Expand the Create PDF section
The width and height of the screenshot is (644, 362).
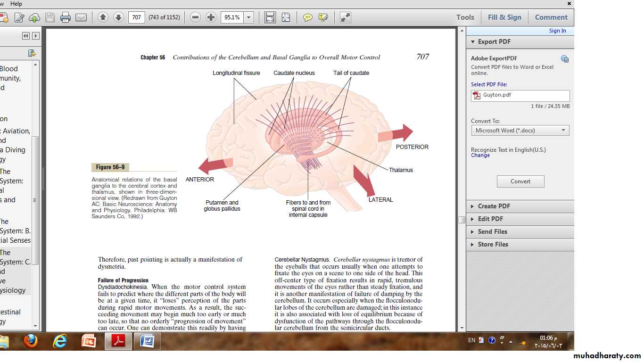(493, 206)
